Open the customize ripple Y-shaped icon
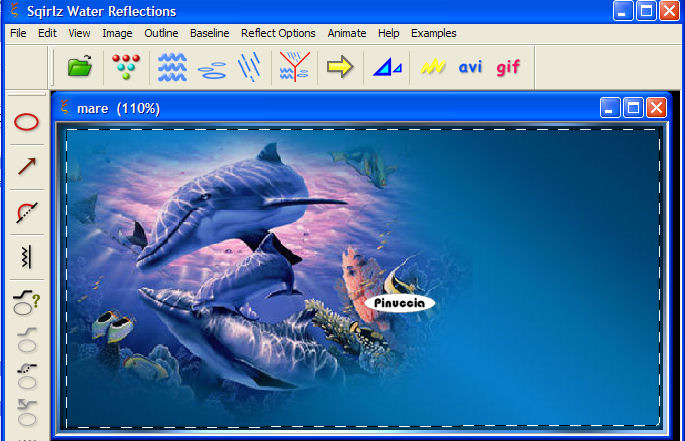This screenshot has height=441, width=685. pos(295,67)
